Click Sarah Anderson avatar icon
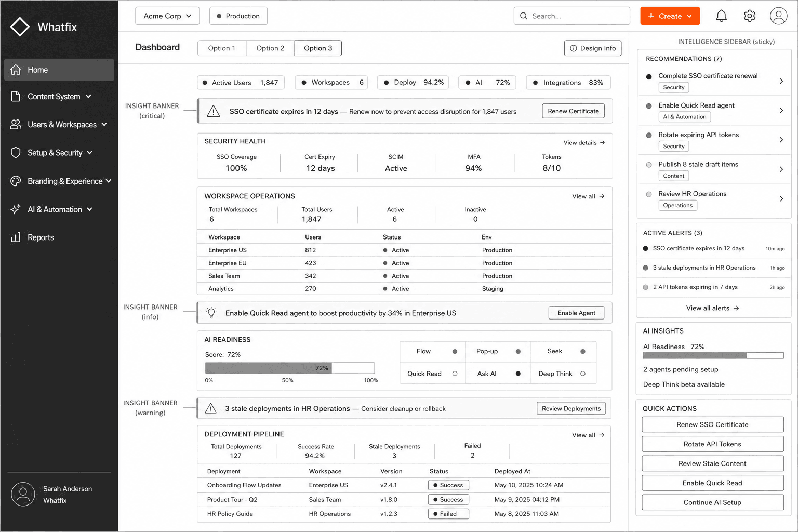798x532 pixels. click(x=23, y=494)
